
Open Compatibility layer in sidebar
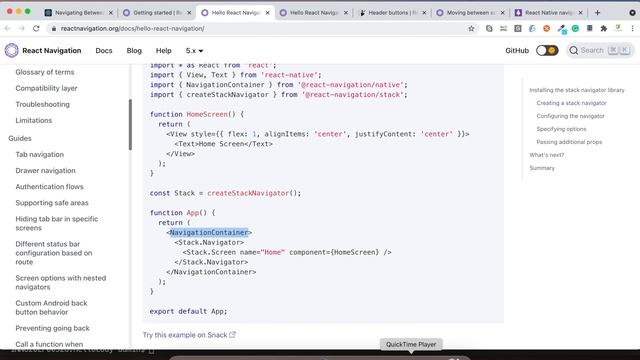pyautogui.click(x=46, y=88)
